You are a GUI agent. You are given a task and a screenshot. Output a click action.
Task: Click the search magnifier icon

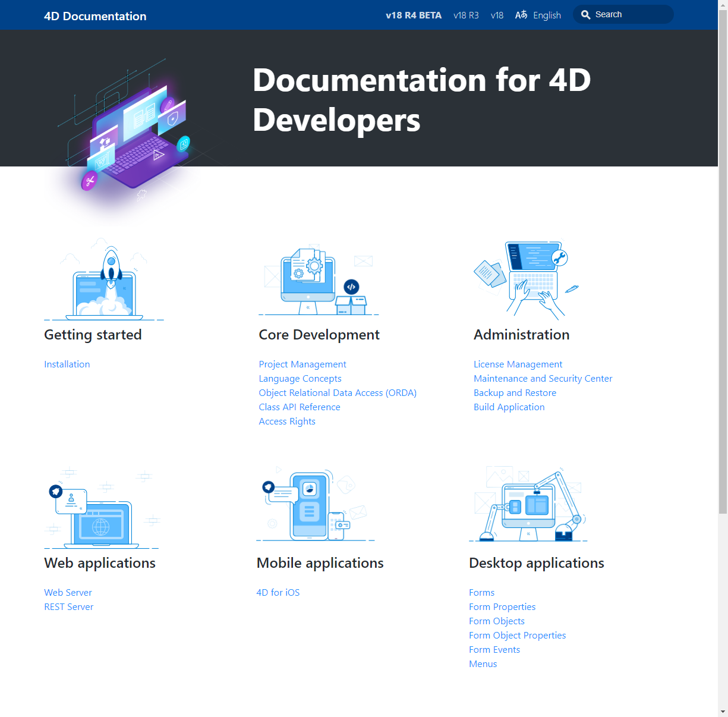point(585,15)
